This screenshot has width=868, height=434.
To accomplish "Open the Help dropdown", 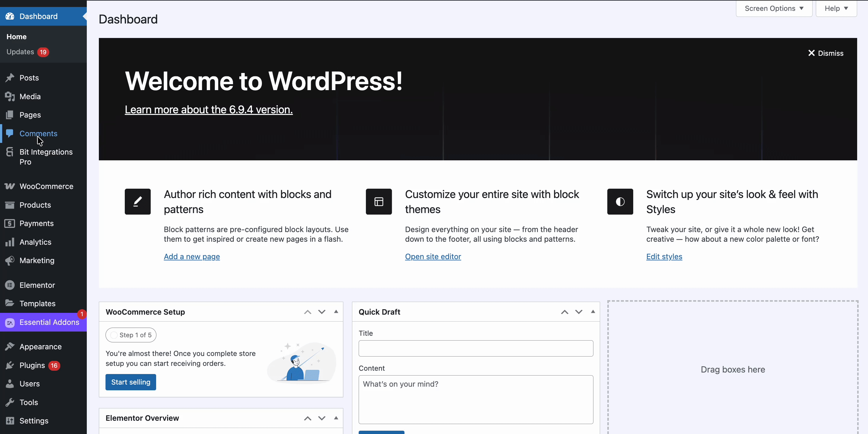I will [x=836, y=8].
